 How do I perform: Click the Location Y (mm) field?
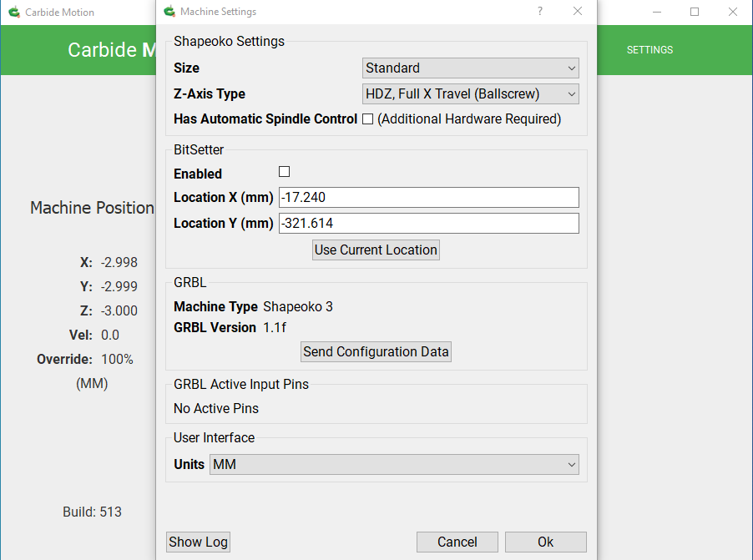pyautogui.click(x=429, y=224)
